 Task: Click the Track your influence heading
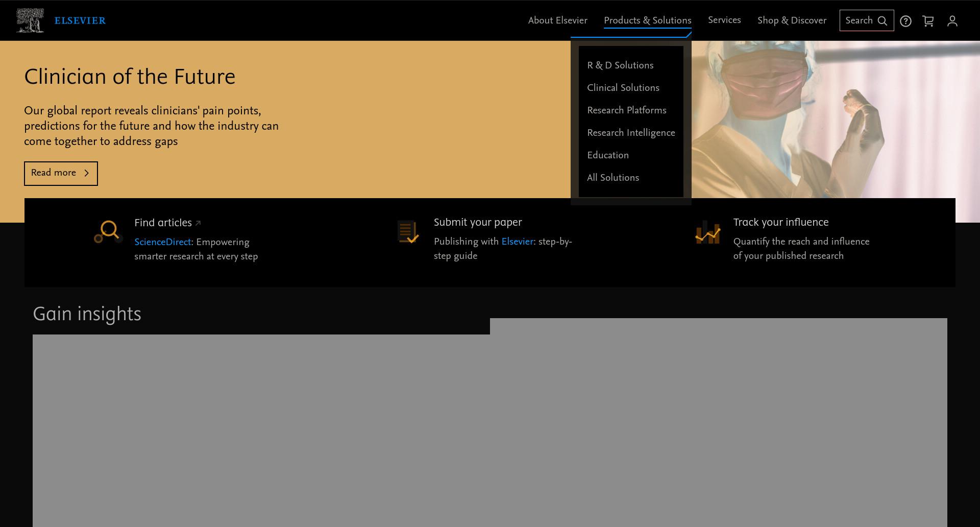pos(781,222)
